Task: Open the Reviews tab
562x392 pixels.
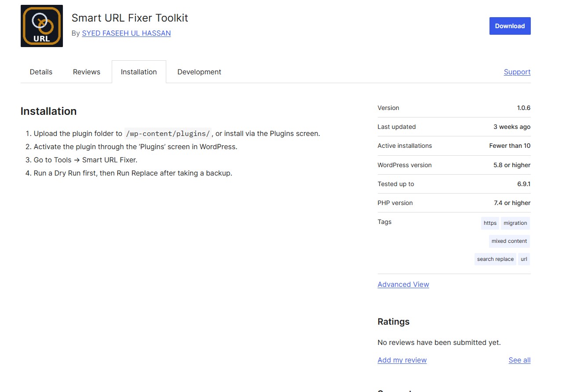Action: tap(87, 72)
